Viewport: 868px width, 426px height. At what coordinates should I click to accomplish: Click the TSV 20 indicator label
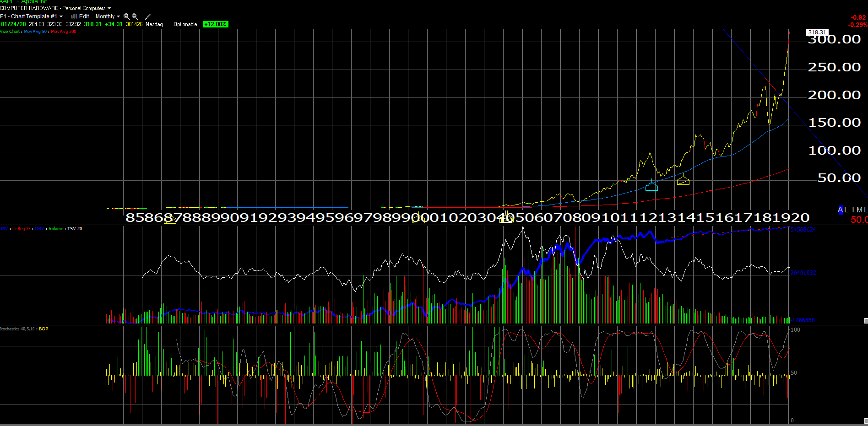[x=75, y=229]
